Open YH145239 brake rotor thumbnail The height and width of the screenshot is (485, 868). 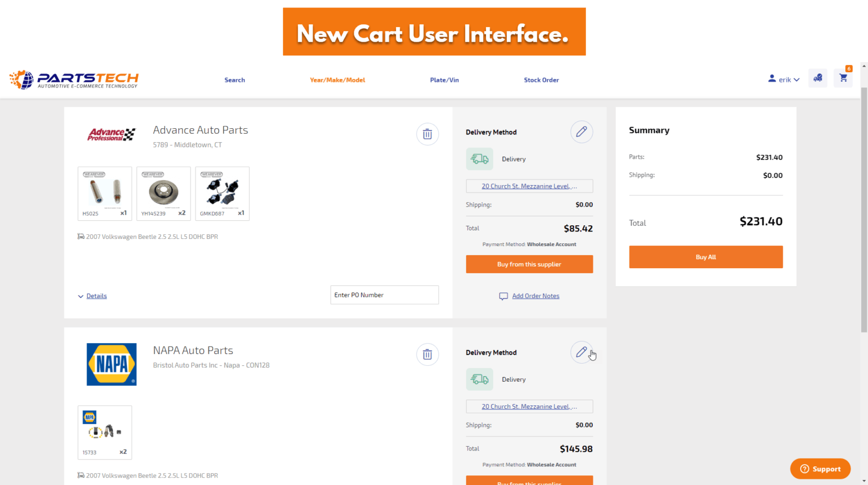point(163,194)
